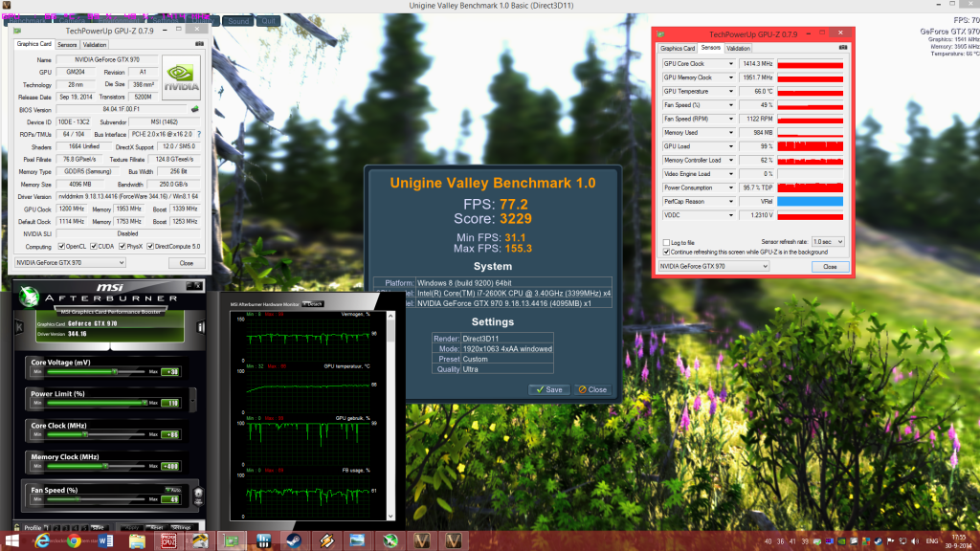
Task: Click the Bus Interface question mark icon
Action: coord(199,134)
